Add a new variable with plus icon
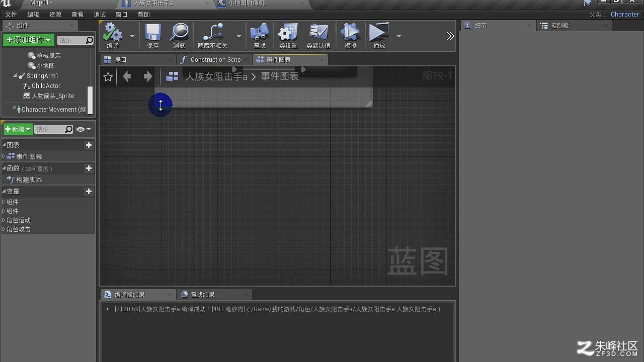The image size is (644, 362). 89,192
